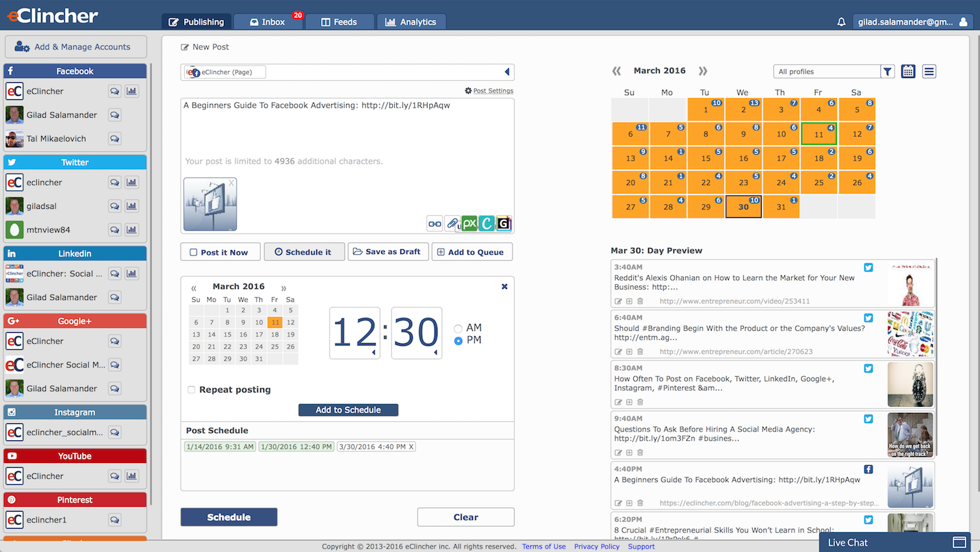Click the Add to Queue button

pos(472,252)
